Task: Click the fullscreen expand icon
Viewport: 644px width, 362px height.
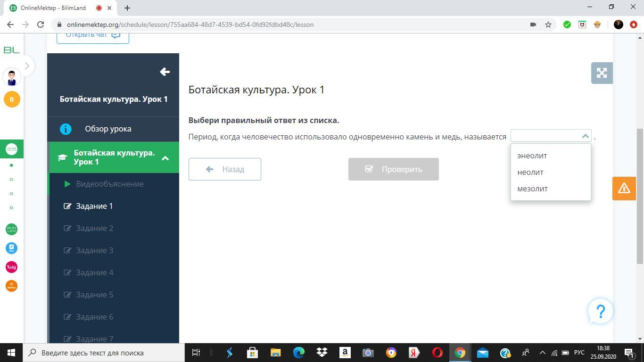Action: pos(602,73)
